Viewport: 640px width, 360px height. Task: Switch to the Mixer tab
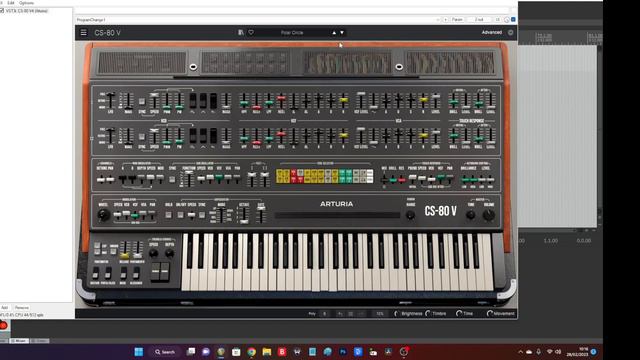(x=19, y=340)
